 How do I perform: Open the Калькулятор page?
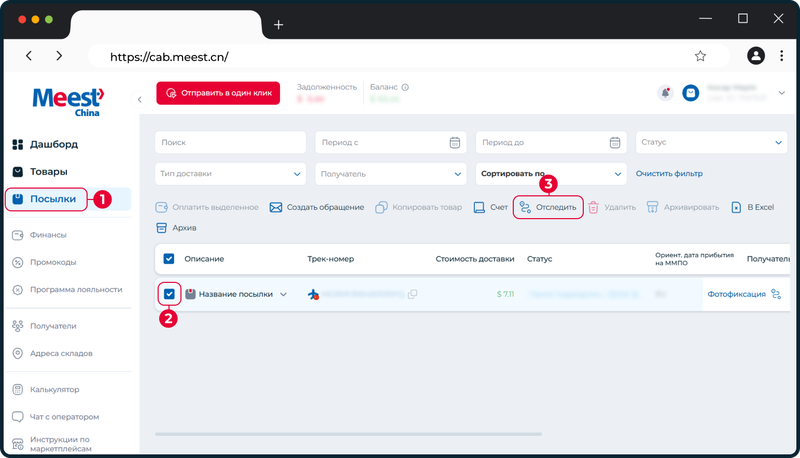pos(45,390)
